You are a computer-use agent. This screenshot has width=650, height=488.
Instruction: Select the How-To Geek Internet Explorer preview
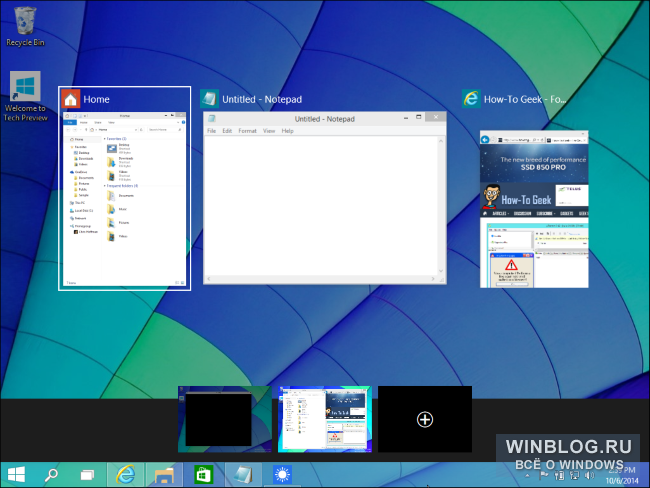pyautogui.click(x=534, y=209)
